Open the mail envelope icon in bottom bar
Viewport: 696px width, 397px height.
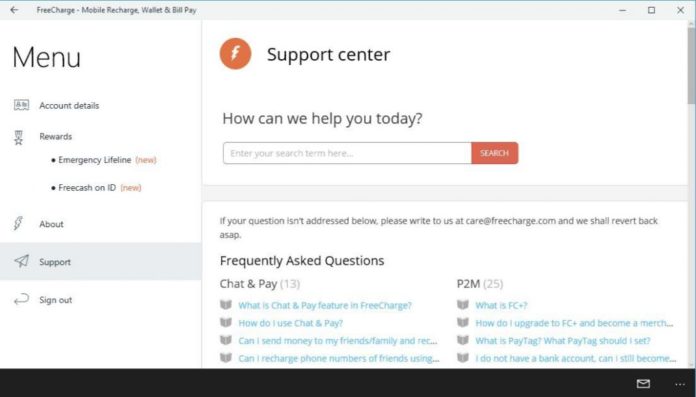(643, 383)
